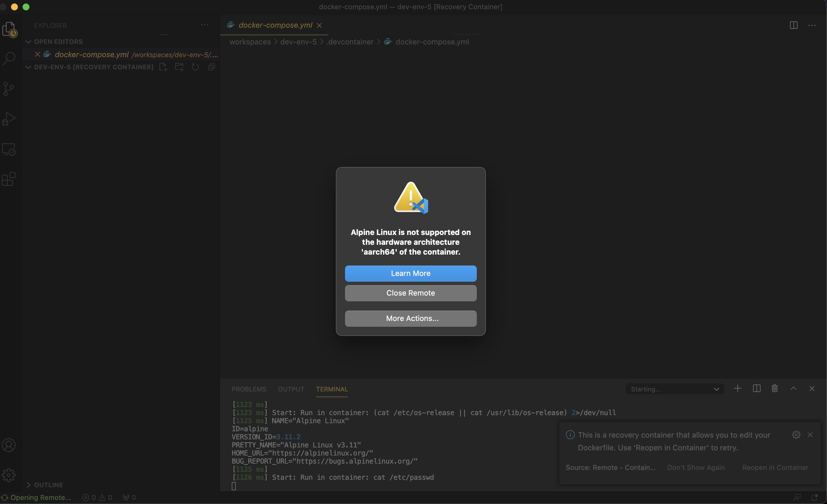Open the Remote Explorer view

click(9, 149)
